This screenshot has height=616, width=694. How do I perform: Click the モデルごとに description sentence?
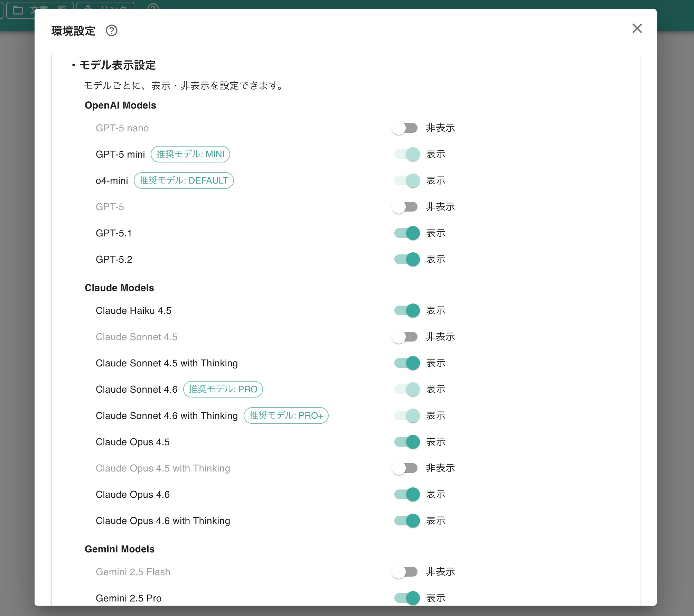pos(184,86)
